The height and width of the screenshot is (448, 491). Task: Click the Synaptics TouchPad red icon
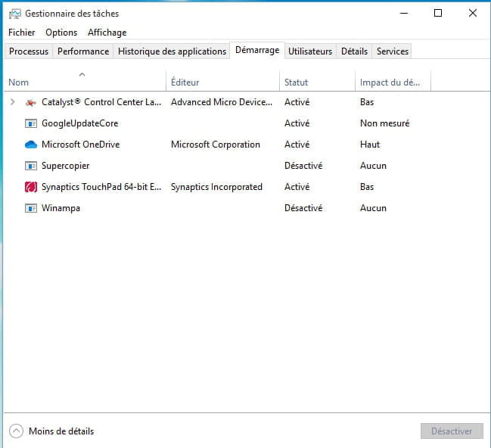[x=31, y=187]
